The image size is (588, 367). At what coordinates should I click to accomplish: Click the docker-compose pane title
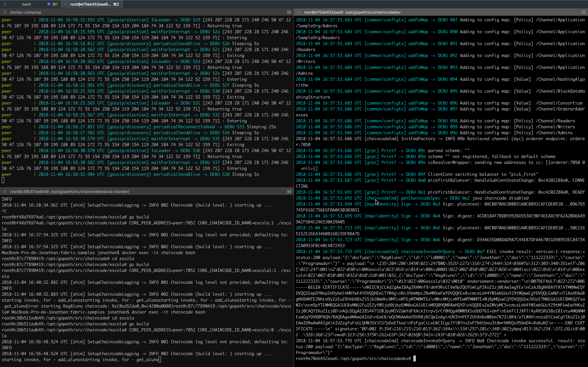(26, 12)
